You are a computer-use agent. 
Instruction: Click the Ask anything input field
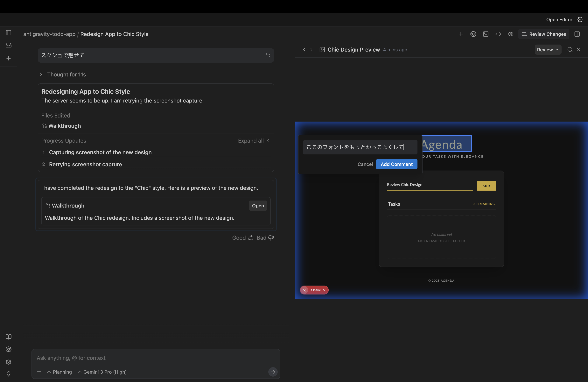[156, 358]
